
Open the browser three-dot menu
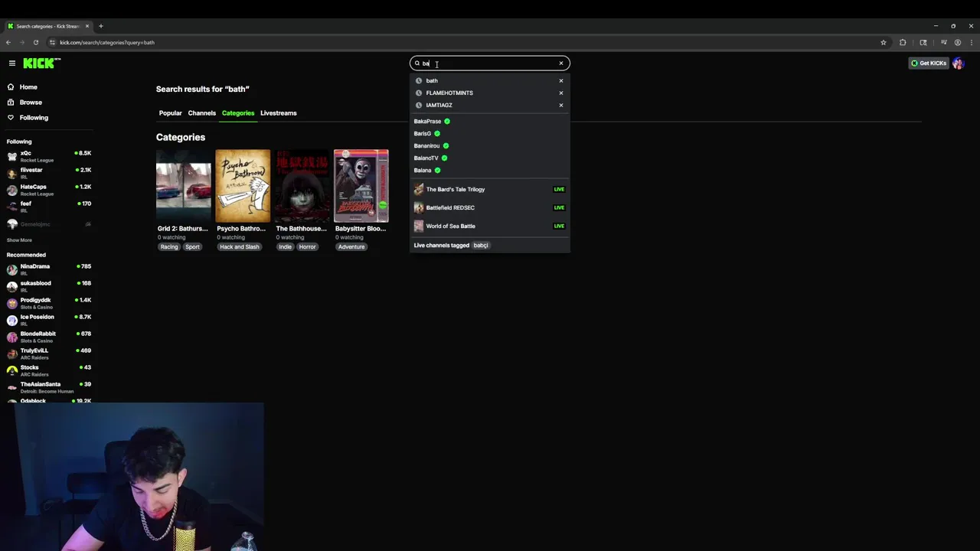pos(972,42)
